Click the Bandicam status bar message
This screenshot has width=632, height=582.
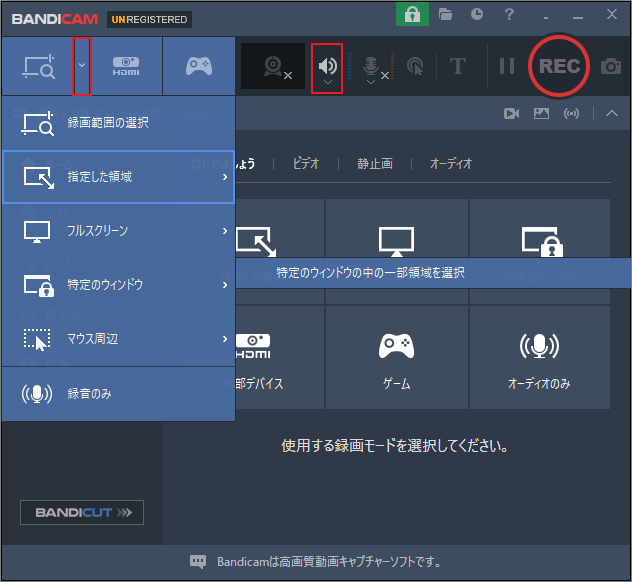click(329, 561)
